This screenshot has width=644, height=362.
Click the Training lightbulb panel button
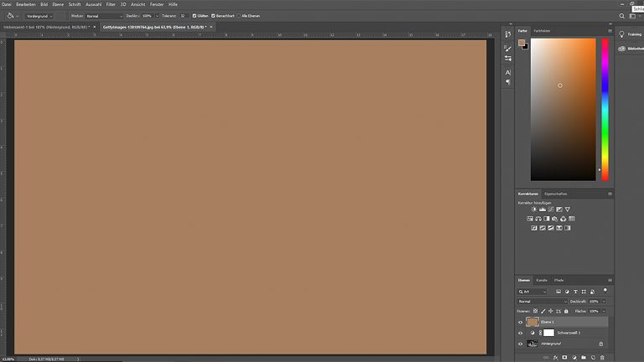(x=622, y=34)
